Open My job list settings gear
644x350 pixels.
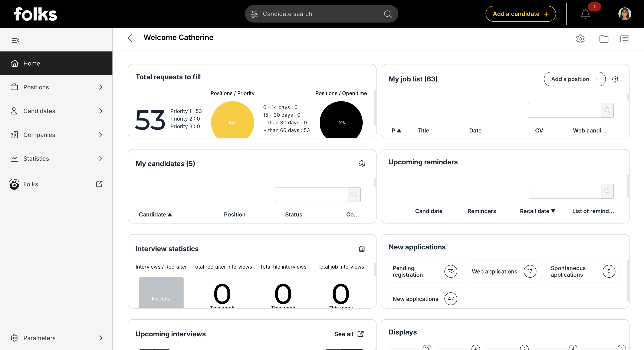(614, 79)
